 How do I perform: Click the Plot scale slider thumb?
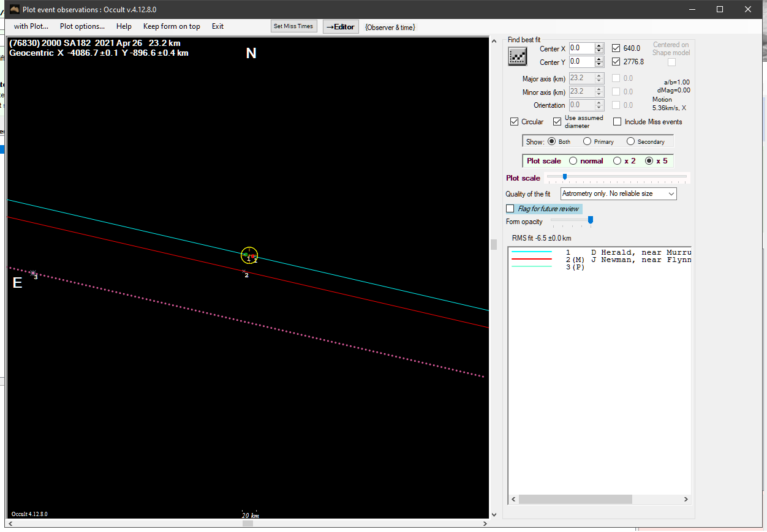(565, 177)
